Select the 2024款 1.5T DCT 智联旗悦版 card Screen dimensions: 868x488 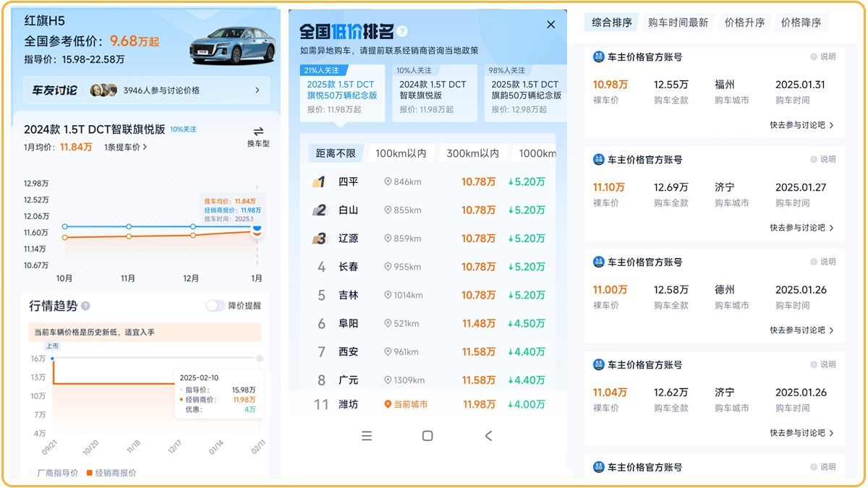tap(434, 93)
